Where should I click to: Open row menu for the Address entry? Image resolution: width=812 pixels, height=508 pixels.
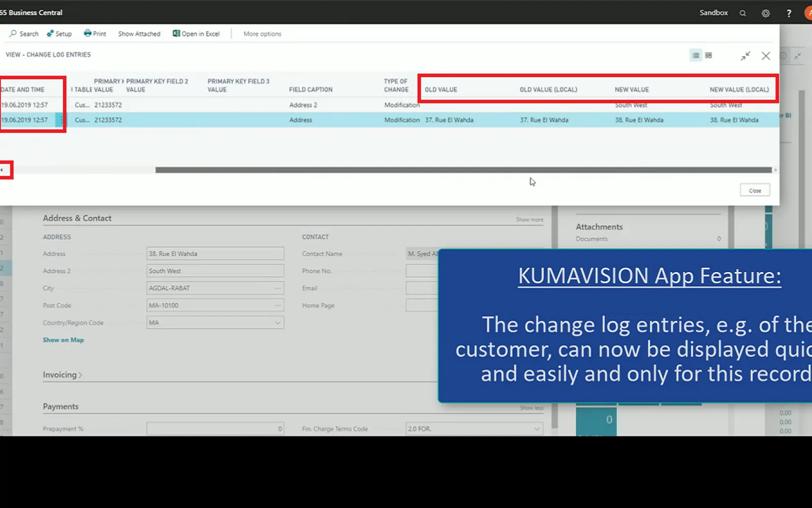coord(61,120)
